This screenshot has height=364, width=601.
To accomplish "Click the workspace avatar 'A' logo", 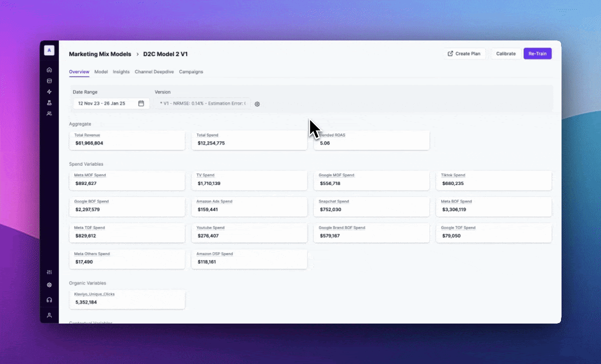I will point(49,50).
